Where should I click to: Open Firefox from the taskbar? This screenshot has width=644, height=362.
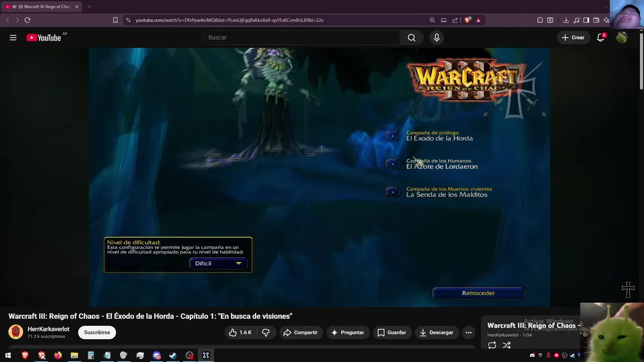[x=58, y=355]
